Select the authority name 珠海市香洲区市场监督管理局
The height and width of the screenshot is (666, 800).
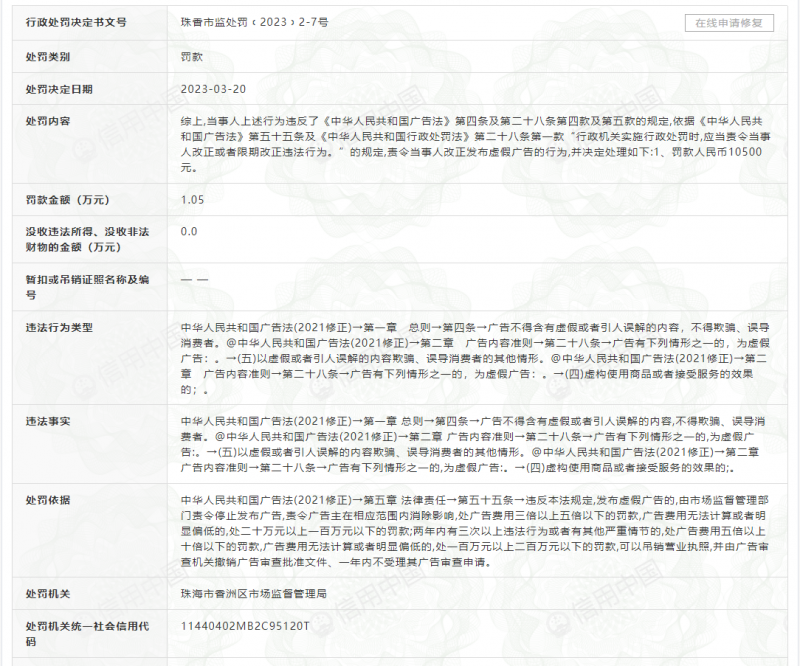tap(254, 593)
